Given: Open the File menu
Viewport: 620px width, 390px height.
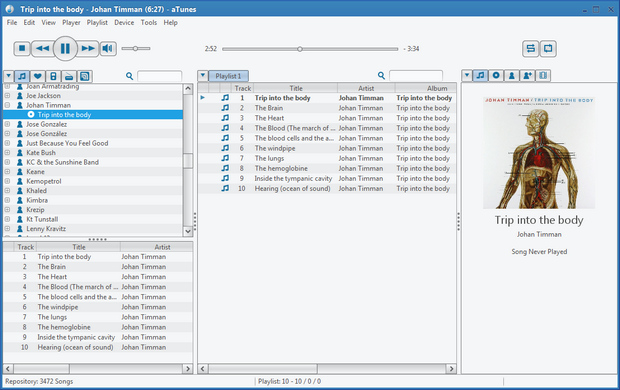Looking at the screenshot, I should pos(12,23).
